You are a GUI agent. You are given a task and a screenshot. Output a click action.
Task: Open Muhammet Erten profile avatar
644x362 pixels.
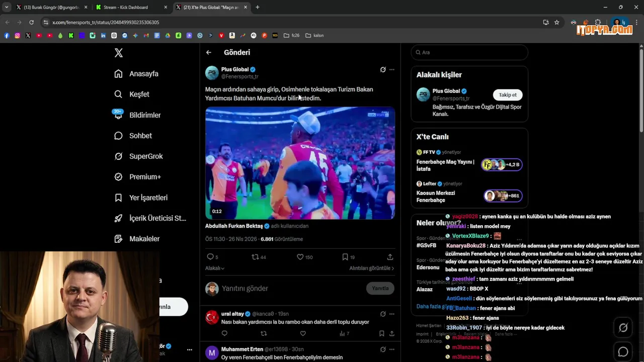[212, 353]
